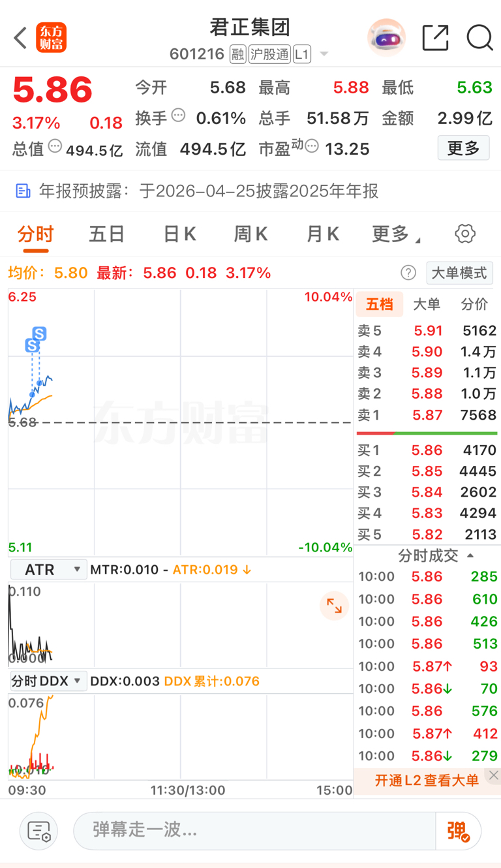Open the 换手 info bubble icon

(x=179, y=116)
